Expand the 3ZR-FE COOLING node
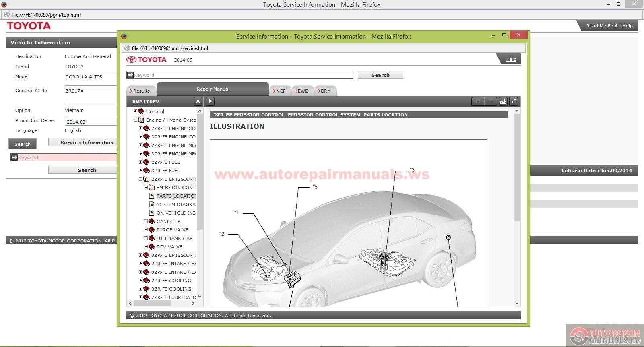644x347 pixels. pos(141,289)
